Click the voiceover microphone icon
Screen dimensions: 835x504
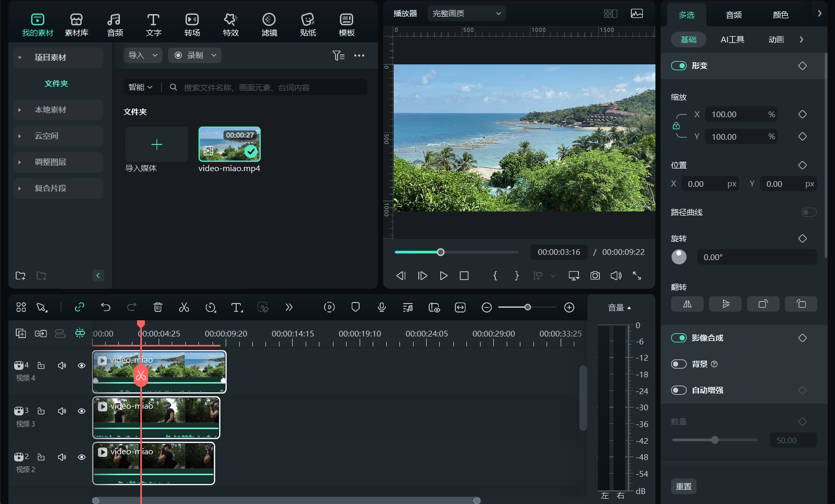click(382, 307)
